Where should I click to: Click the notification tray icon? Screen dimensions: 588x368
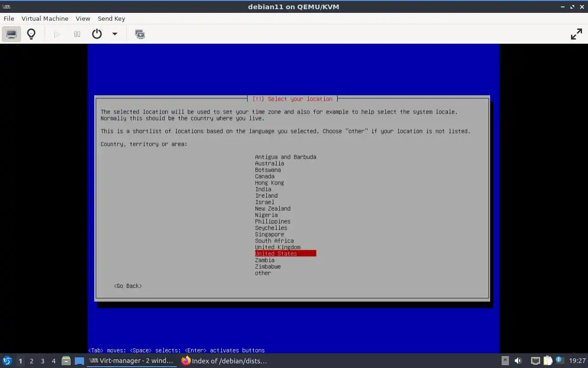coord(560,361)
